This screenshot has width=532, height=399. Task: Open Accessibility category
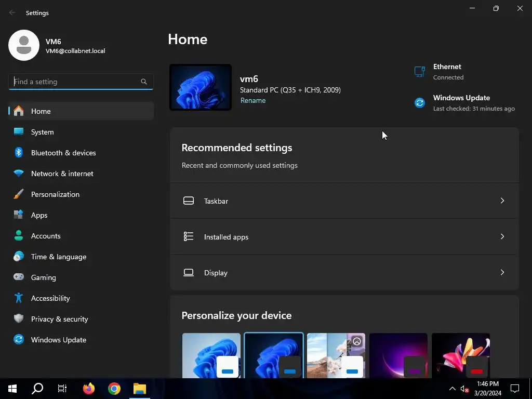click(x=81, y=298)
